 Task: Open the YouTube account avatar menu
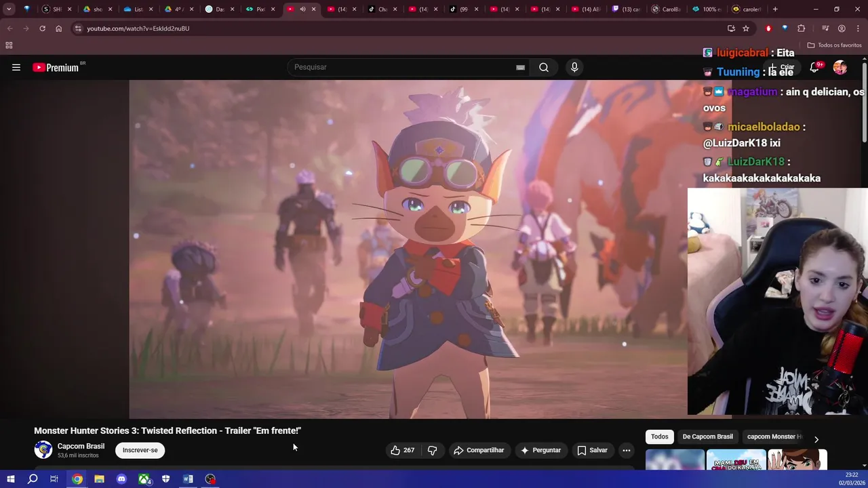tap(840, 67)
